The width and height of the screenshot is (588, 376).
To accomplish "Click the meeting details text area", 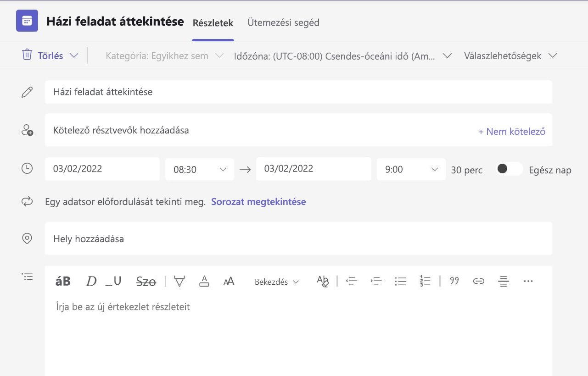I will (x=298, y=337).
